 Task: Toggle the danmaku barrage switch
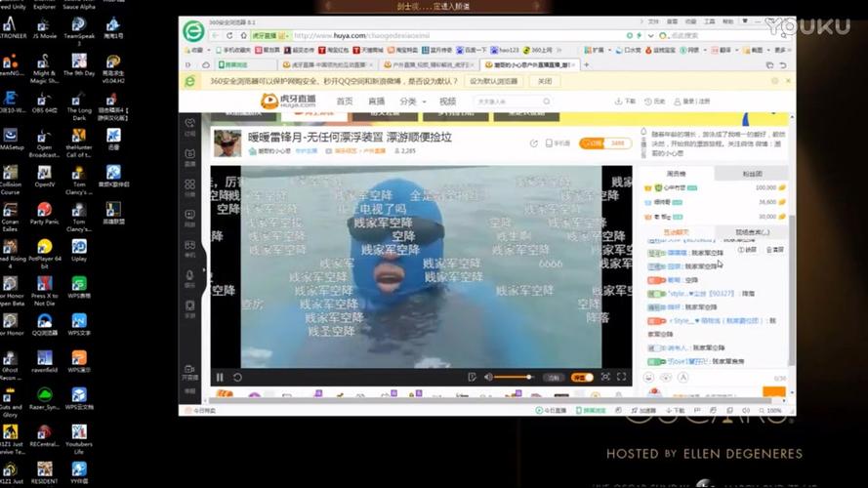coord(582,378)
